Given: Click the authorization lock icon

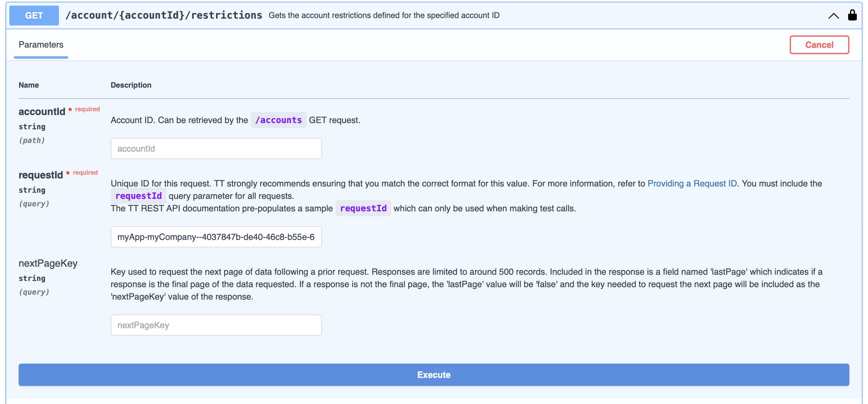Looking at the screenshot, I should (852, 15).
